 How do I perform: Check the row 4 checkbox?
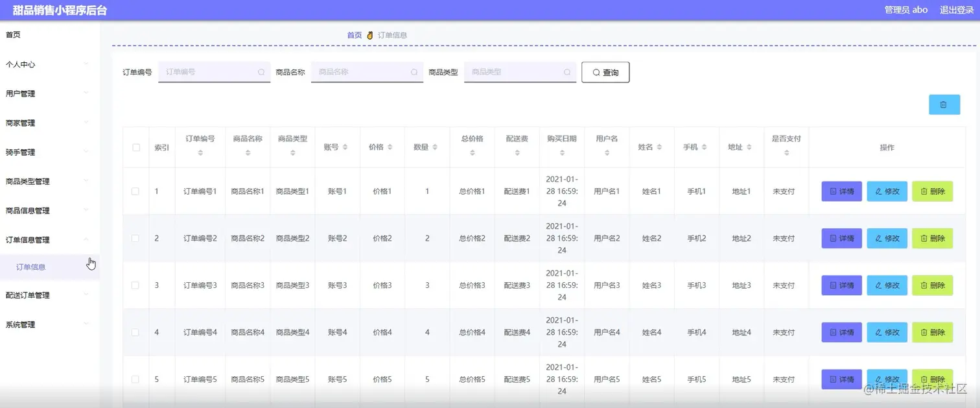pos(135,332)
